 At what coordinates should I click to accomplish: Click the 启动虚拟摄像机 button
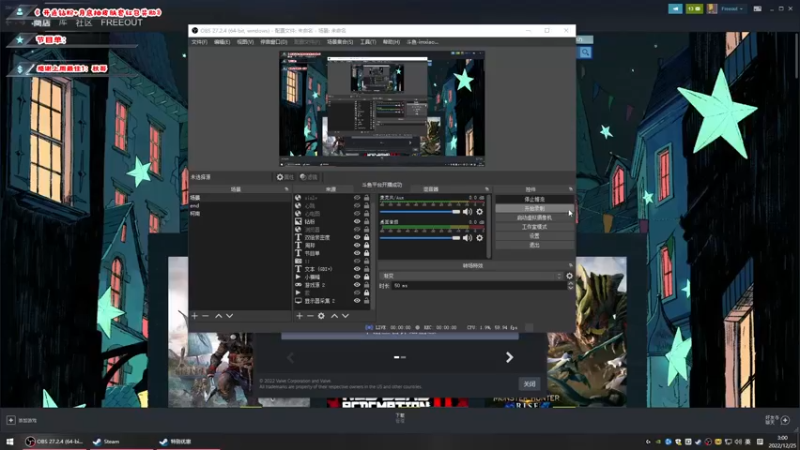[x=534, y=217]
